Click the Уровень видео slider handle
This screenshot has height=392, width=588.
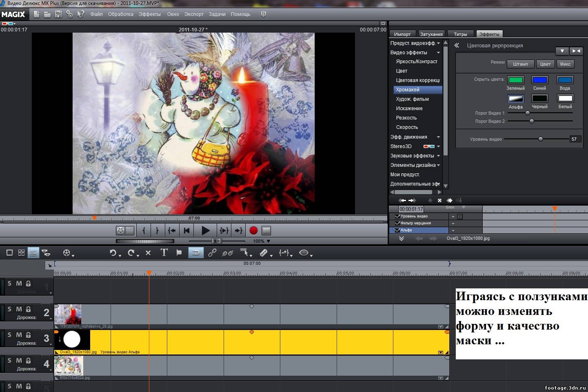(x=541, y=139)
